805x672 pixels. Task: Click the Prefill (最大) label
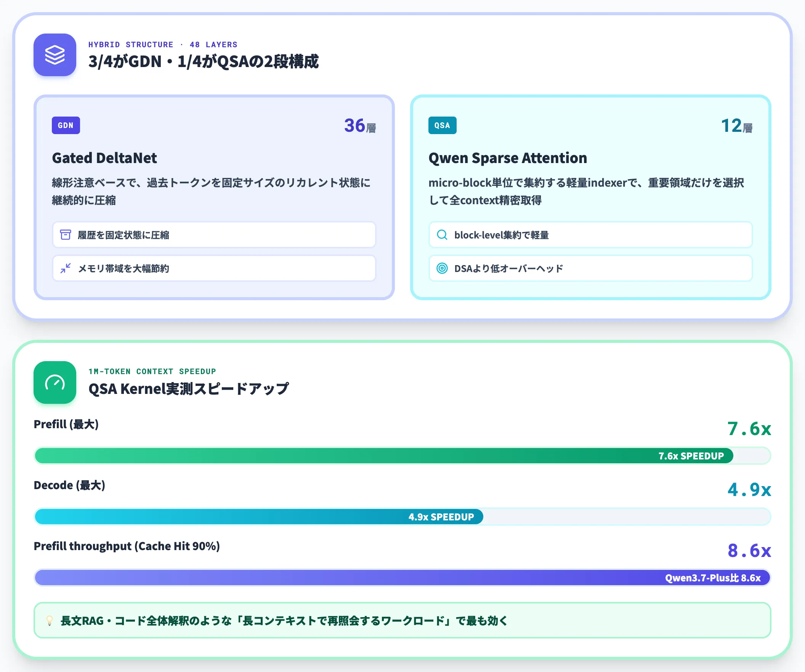point(66,424)
